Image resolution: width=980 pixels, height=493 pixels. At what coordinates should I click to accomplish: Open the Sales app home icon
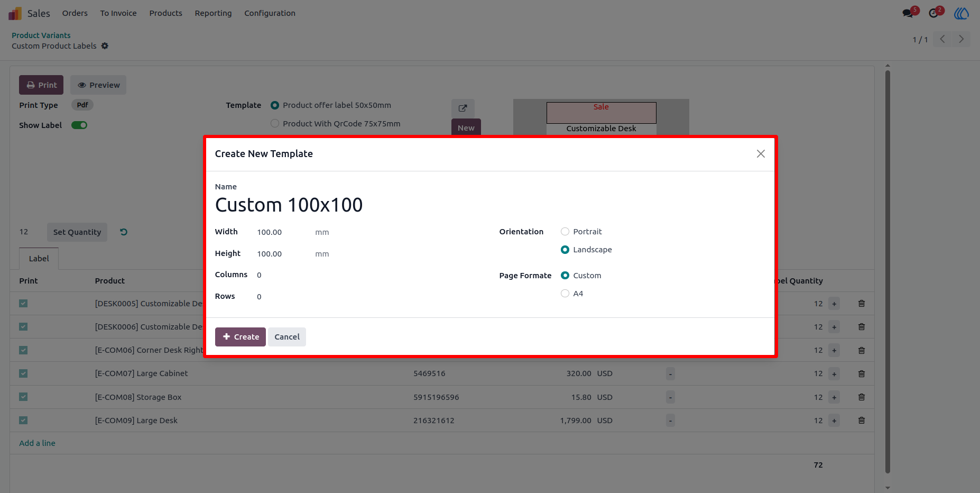pyautogui.click(x=15, y=13)
